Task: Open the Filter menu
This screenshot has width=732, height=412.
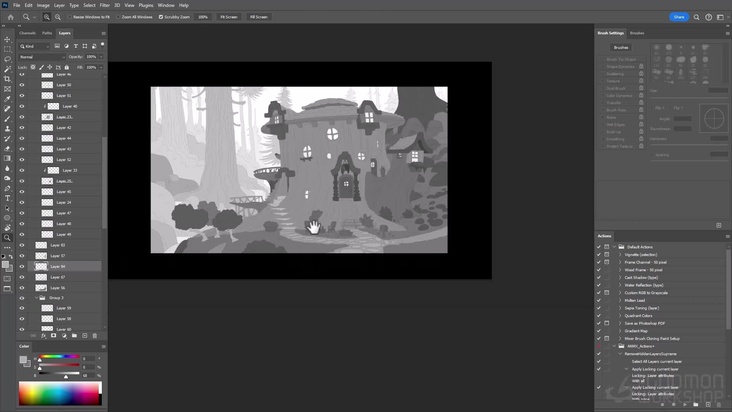Action: 105,5
